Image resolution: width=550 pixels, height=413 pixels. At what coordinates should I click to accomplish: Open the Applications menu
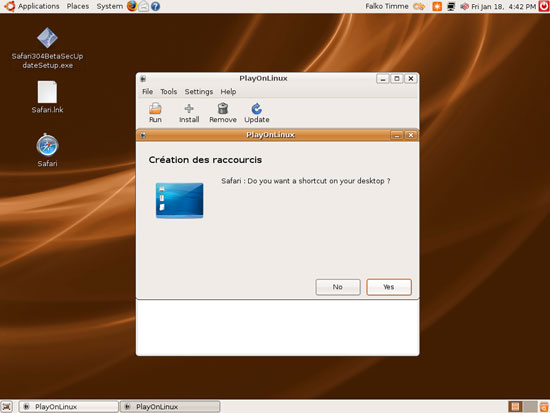[x=39, y=6]
